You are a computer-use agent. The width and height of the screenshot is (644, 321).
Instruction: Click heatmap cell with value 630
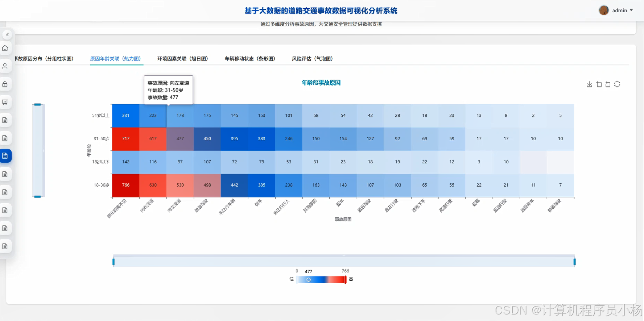(x=153, y=185)
